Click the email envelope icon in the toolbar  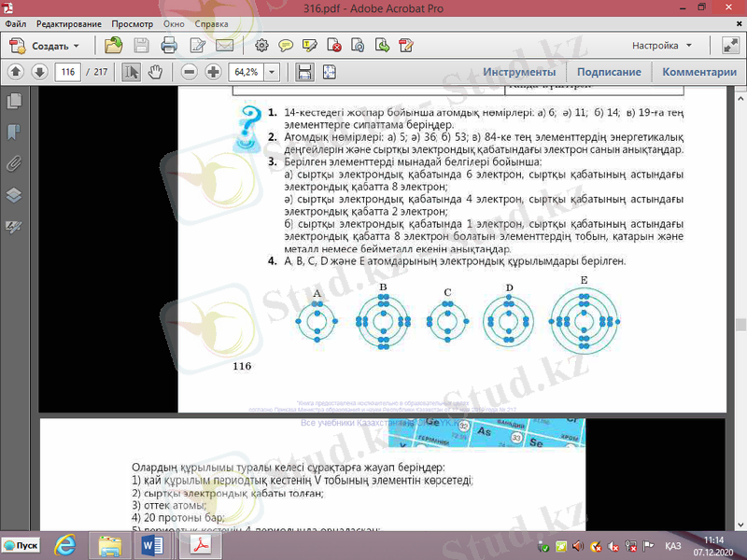[224, 45]
